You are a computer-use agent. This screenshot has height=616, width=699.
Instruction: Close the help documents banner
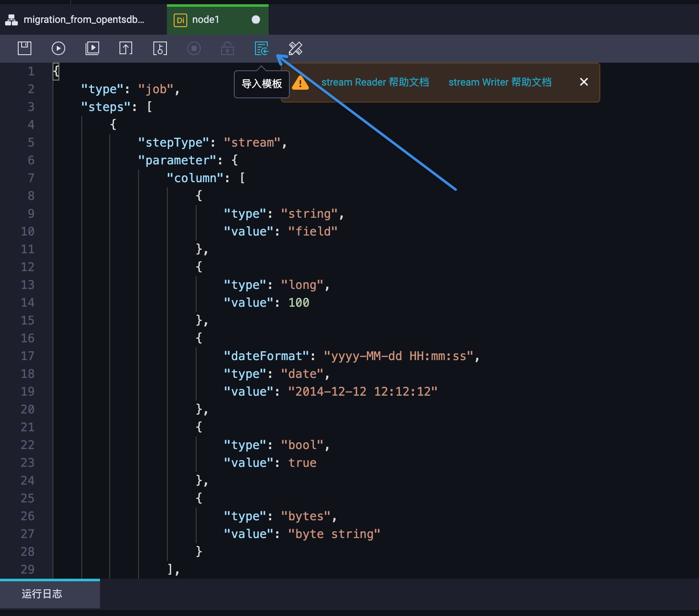coord(584,82)
